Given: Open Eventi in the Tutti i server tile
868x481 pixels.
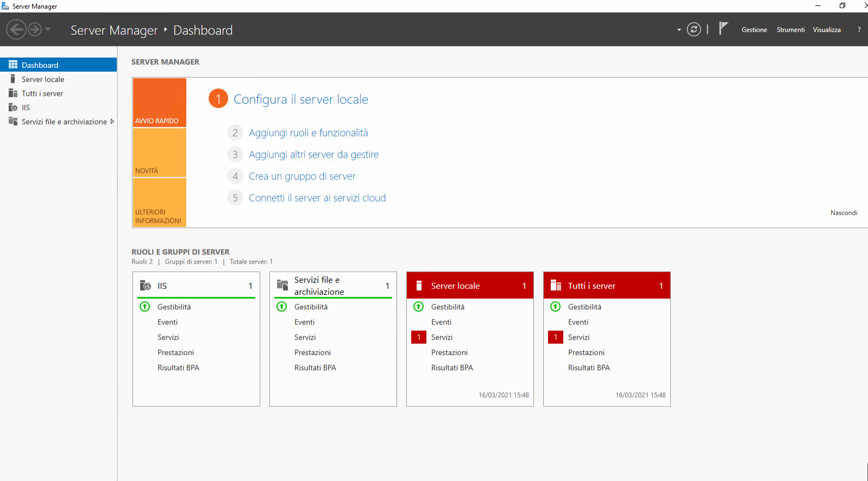Looking at the screenshot, I should pyautogui.click(x=578, y=322).
